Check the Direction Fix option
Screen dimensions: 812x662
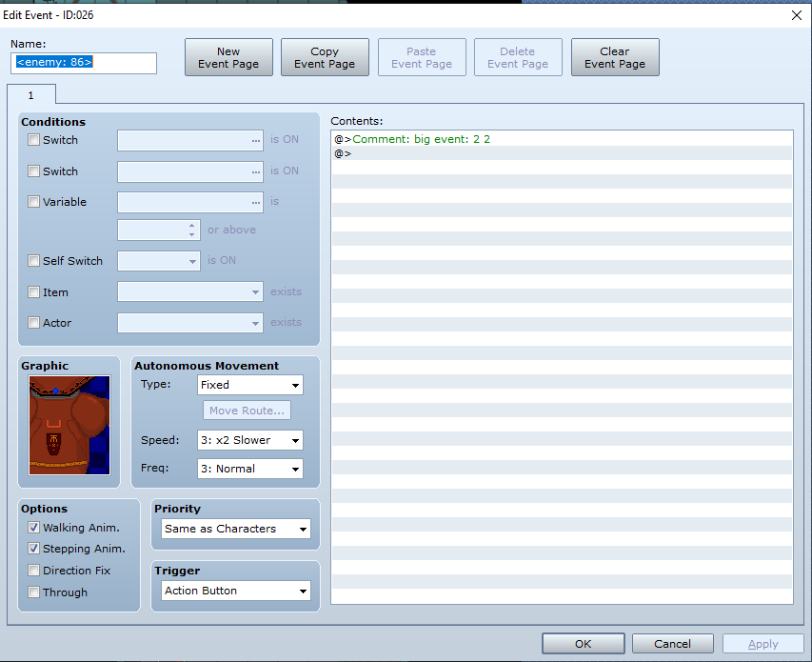click(x=33, y=571)
